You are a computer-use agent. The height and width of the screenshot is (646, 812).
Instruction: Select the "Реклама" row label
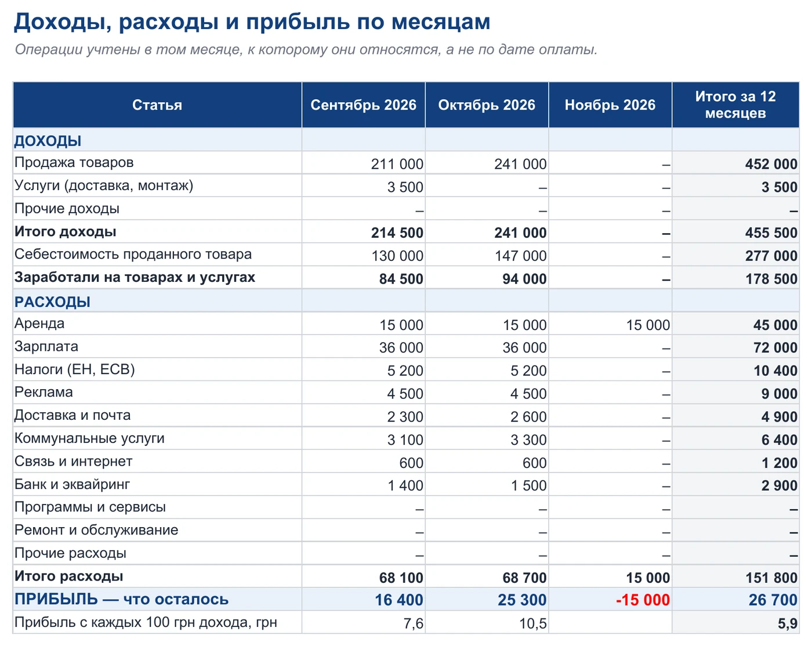[43, 393]
